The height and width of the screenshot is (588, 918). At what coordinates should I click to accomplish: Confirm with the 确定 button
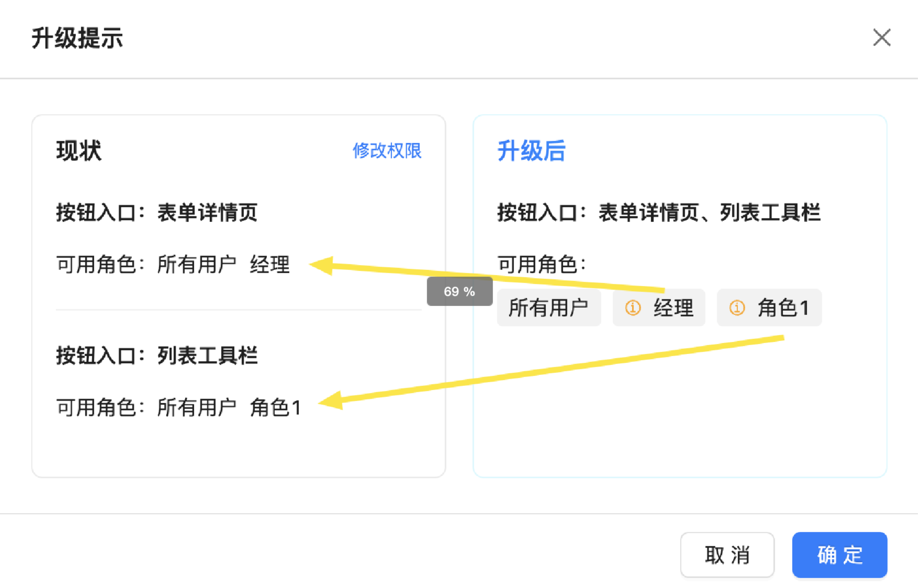839,555
